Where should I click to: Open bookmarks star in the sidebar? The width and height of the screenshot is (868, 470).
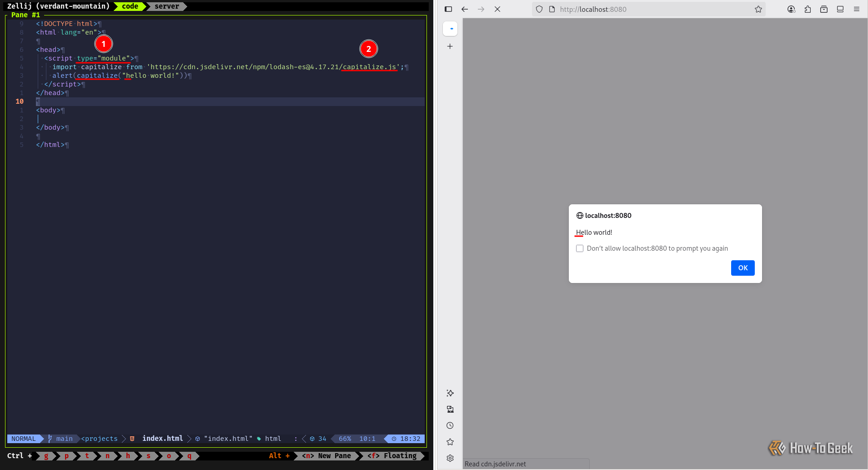pyautogui.click(x=450, y=442)
